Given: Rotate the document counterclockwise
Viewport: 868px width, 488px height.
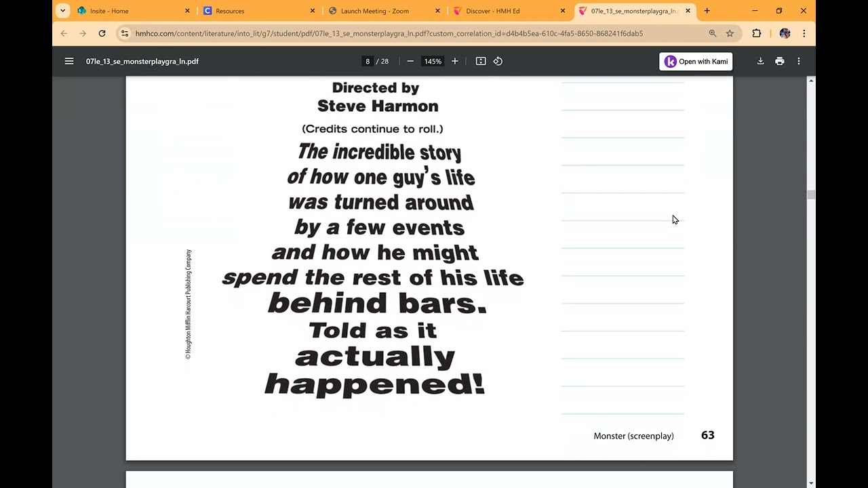Looking at the screenshot, I should (498, 61).
